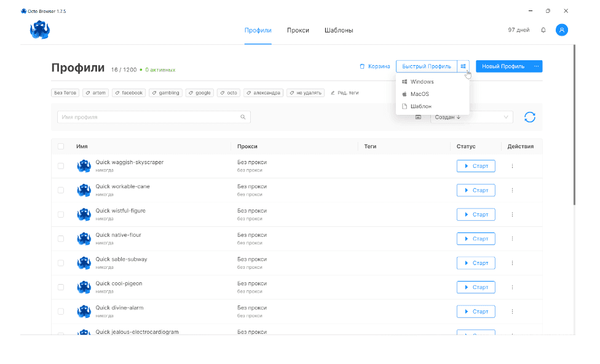Click the refresh profiles list icon
The height and width of the screenshot is (364, 600).
529,117
